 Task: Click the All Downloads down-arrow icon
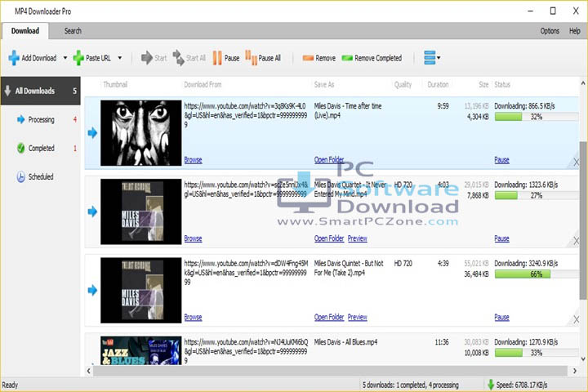(x=7, y=91)
